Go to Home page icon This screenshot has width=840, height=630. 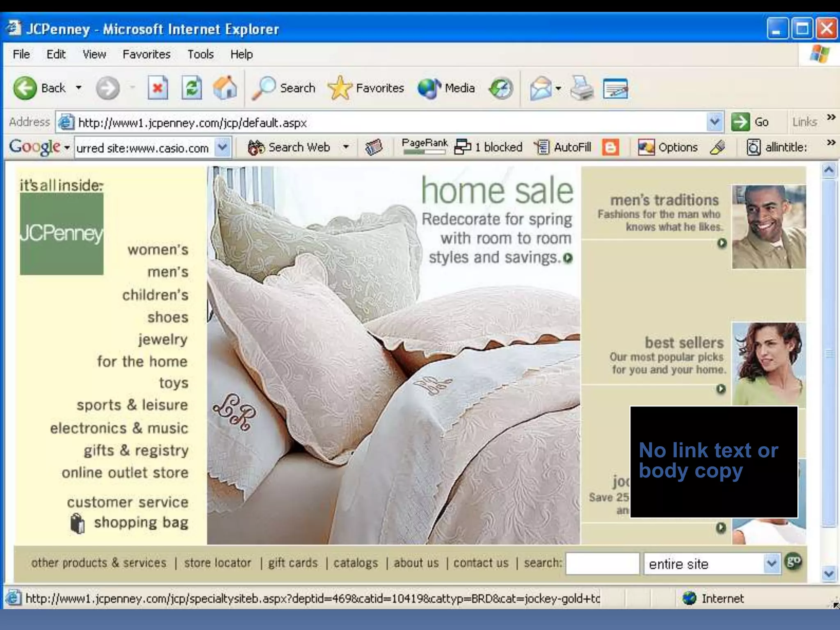[x=225, y=88]
